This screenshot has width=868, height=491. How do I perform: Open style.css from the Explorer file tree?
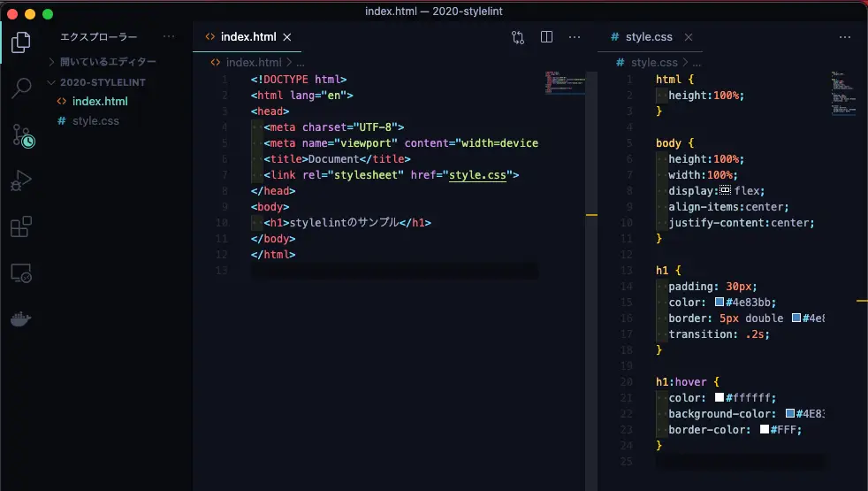pyautogui.click(x=95, y=120)
